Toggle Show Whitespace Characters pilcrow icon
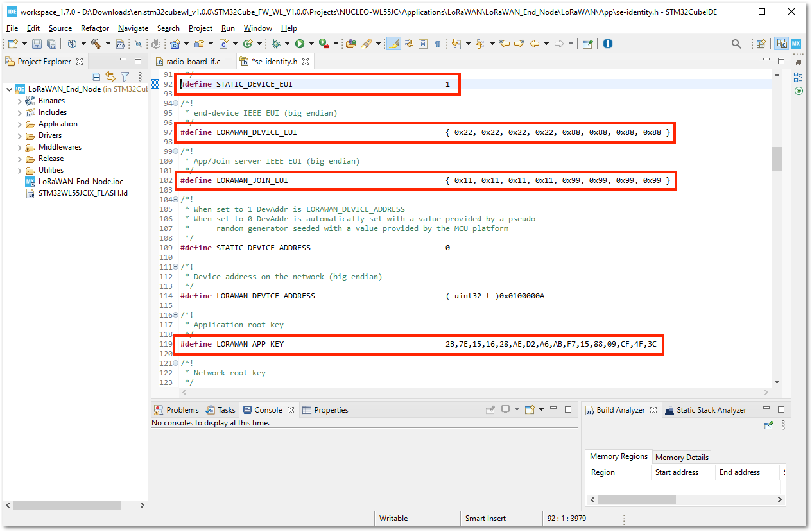 [438, 44]
